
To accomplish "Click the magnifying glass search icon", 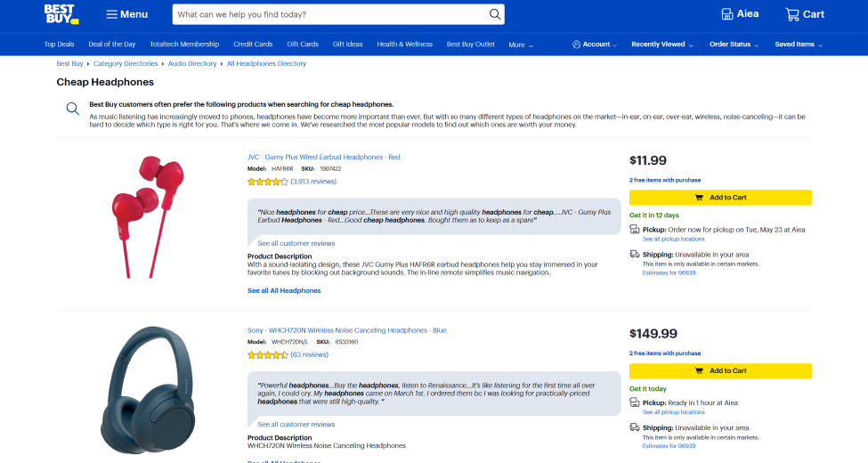I will (x=495, y=14).
